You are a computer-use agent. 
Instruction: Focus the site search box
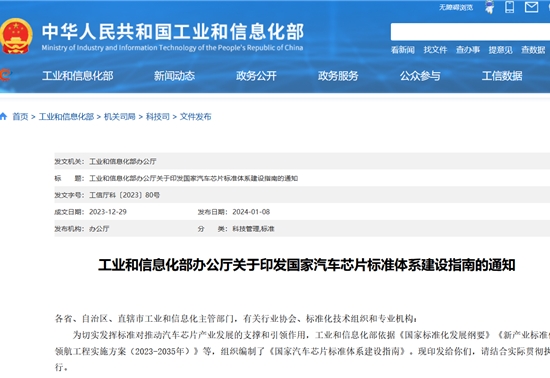coord(470,32)
